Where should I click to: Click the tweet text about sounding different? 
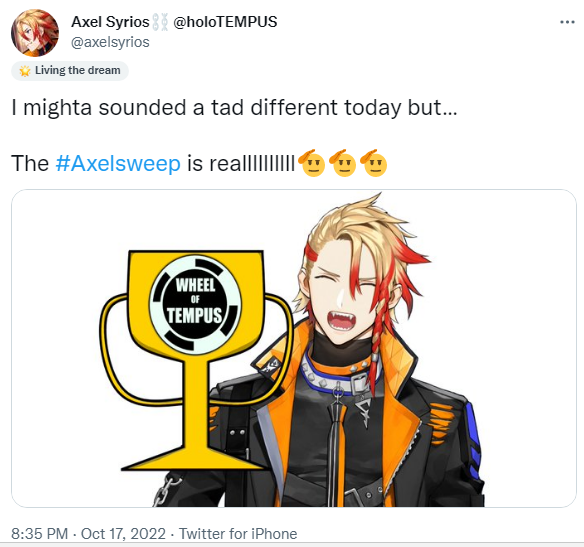[x=234, y=108]
